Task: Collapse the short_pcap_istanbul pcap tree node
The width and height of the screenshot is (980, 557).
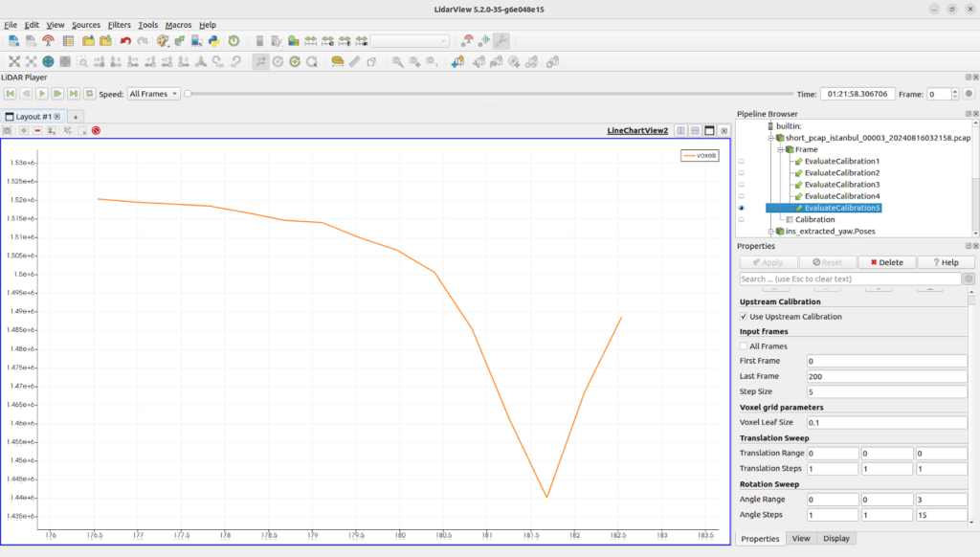Action: click(770, 138)
